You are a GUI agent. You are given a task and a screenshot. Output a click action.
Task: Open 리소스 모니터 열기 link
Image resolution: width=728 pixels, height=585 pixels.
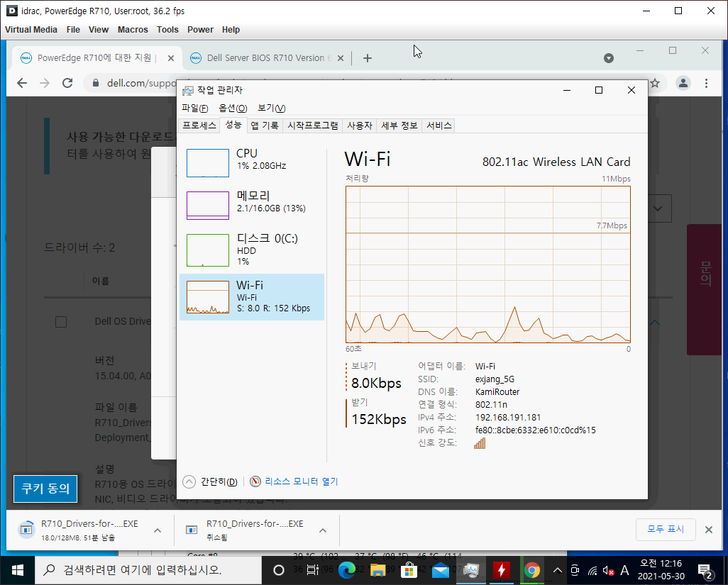pyautogui.click(x=302, y=482)
